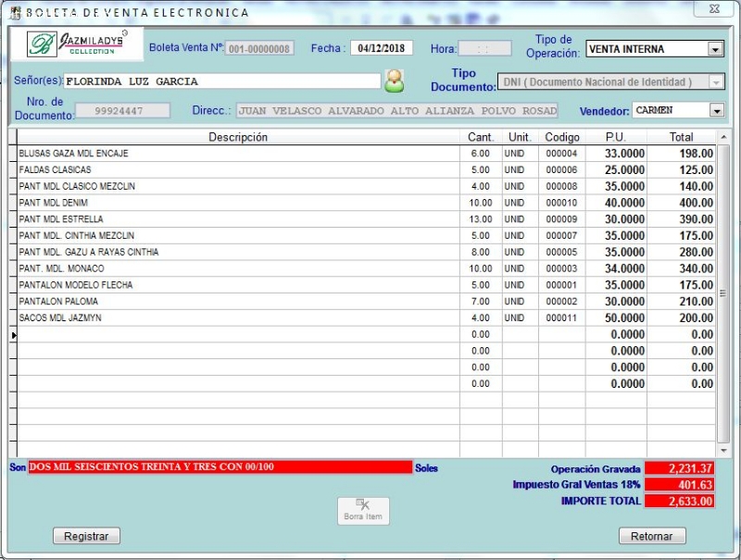Click quantity 13.00 for PANT MDL ESTRELLA
The height and width of the screenshot is (560, 741).
click(x=481, y=219)
